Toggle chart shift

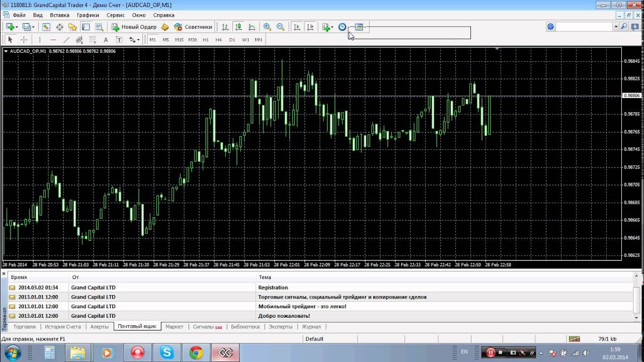pos(310,27)
